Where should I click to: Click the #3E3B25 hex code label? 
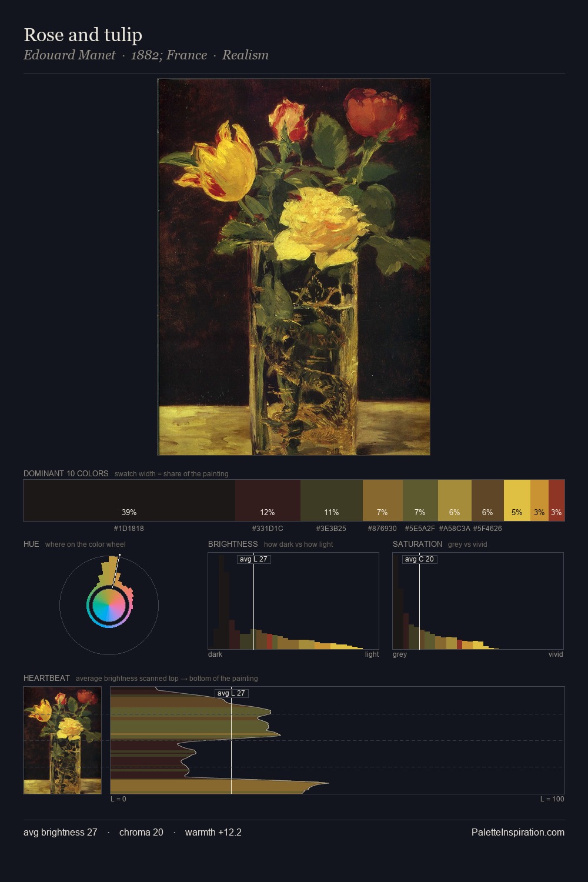point(332,529)
